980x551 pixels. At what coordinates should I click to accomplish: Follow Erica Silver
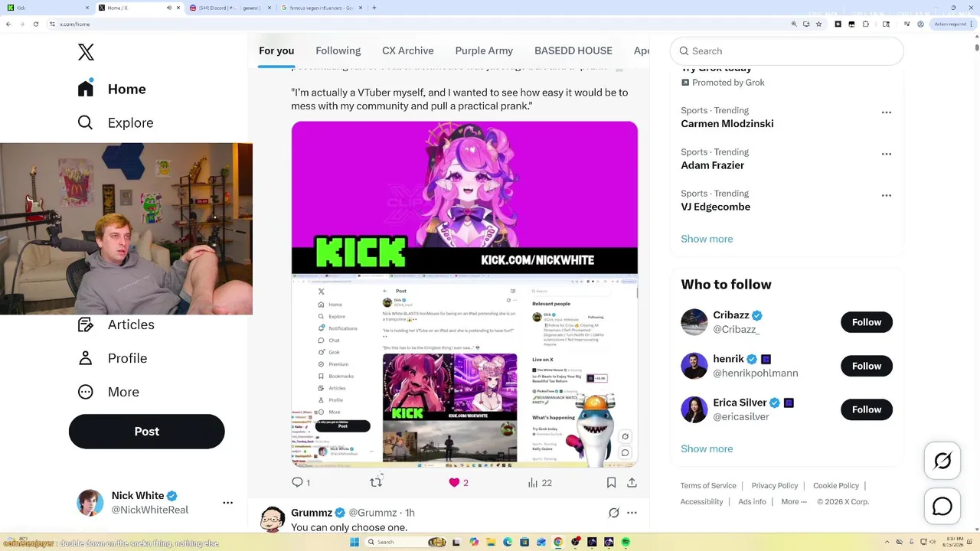pyautogui.click(x=867, y=409)
